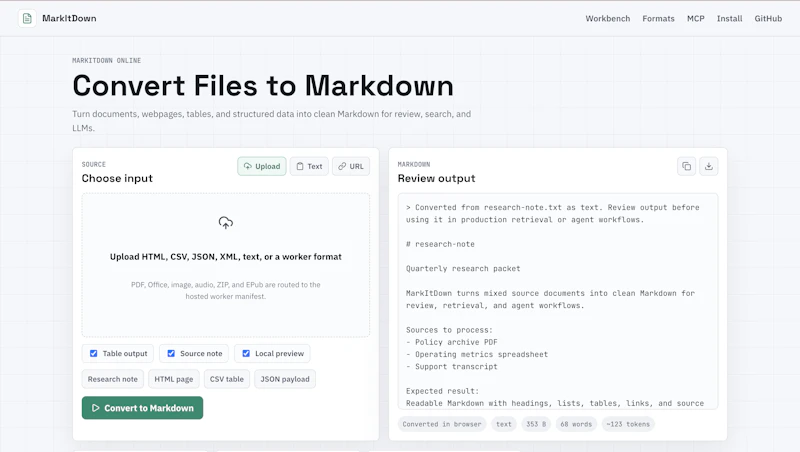
Task: Click the file upload drop zone text
Action: pyautogui.click(x=226, y=257)
